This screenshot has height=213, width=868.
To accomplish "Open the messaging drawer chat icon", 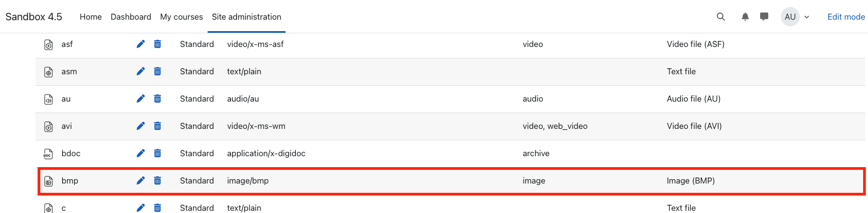I will click(x=764, y=17).
